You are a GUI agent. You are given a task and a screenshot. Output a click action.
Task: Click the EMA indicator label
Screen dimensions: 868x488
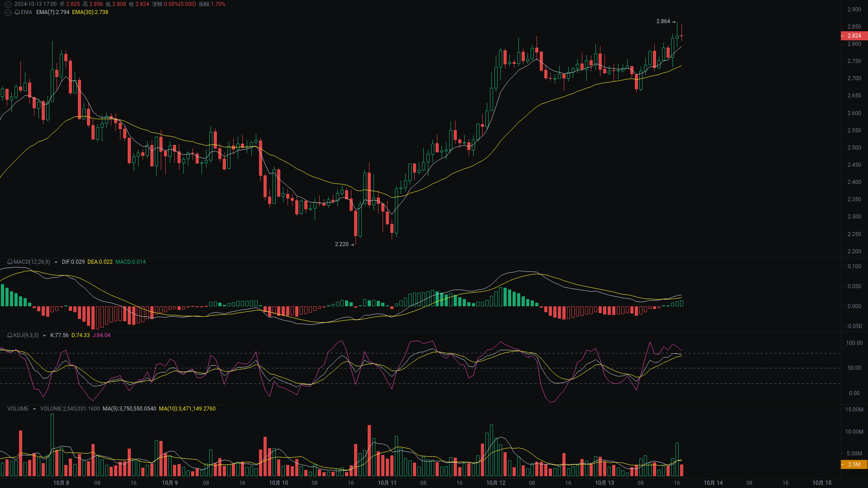[26, 12]
